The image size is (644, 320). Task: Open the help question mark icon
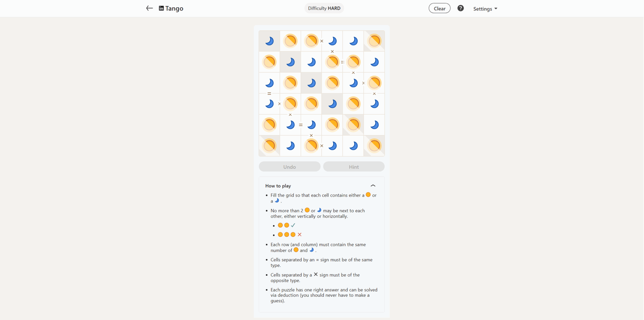point(460,8)
